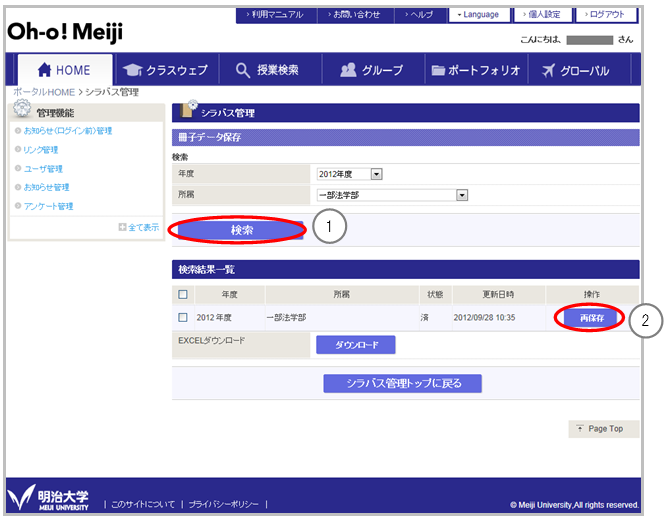Open the Language dropdown

click(479, 15)
